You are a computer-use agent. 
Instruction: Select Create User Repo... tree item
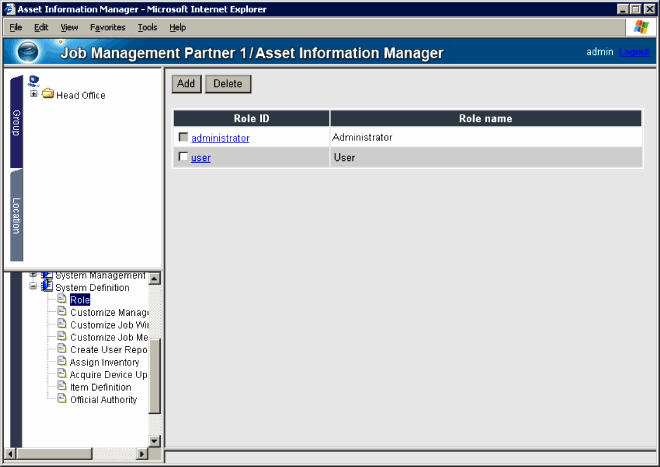109,350
